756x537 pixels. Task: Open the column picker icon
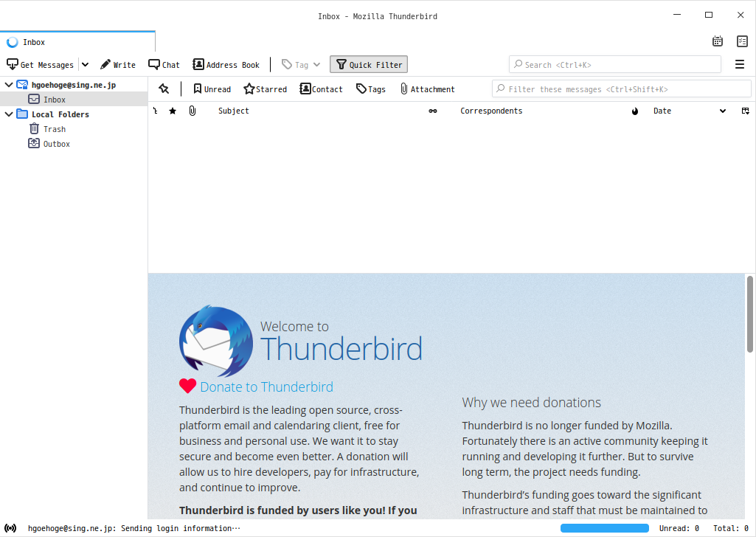coord(746,111)
